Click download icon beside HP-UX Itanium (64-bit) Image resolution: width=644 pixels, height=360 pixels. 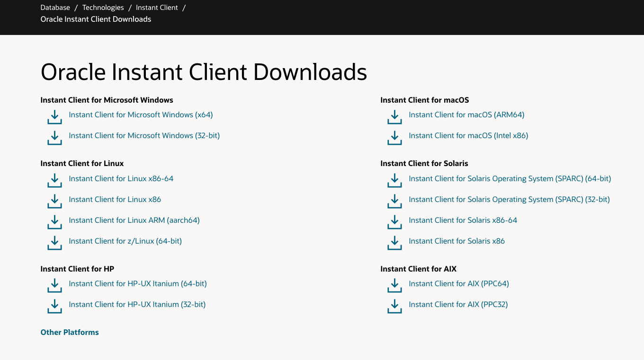pos(54,286)
